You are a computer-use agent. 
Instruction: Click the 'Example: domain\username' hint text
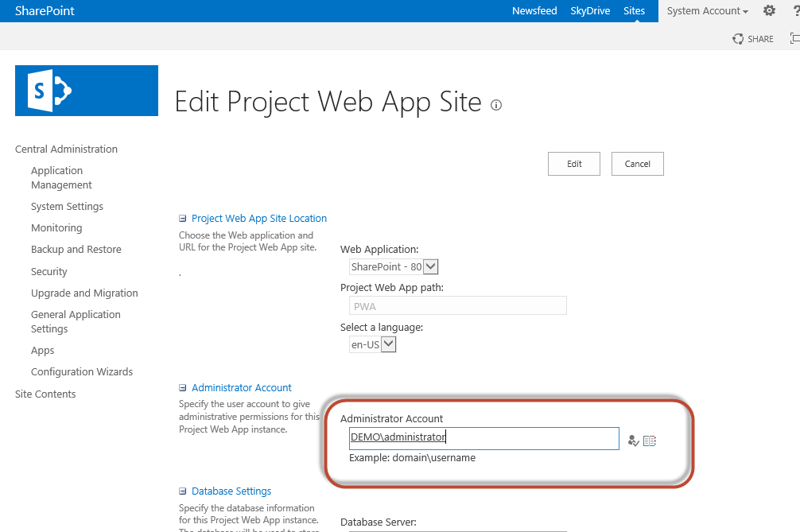tap(412, 457)
